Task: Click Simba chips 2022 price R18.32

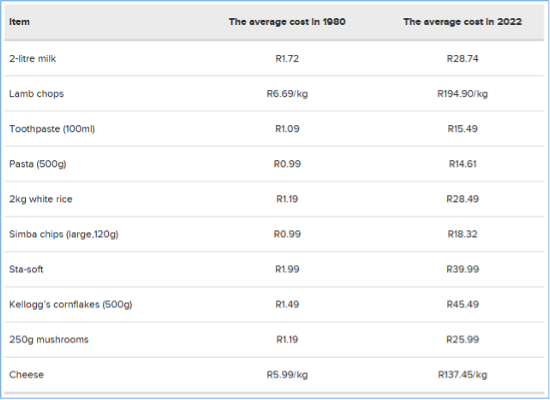Action: tap(462, 234)
